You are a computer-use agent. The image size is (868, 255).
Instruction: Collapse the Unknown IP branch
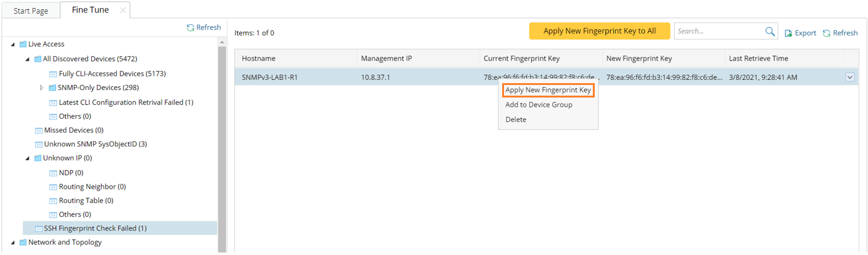pos(28,158)
